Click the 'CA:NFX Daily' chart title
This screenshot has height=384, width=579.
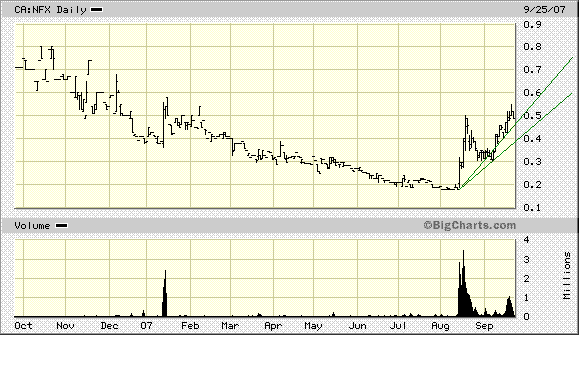coord(50,10)
